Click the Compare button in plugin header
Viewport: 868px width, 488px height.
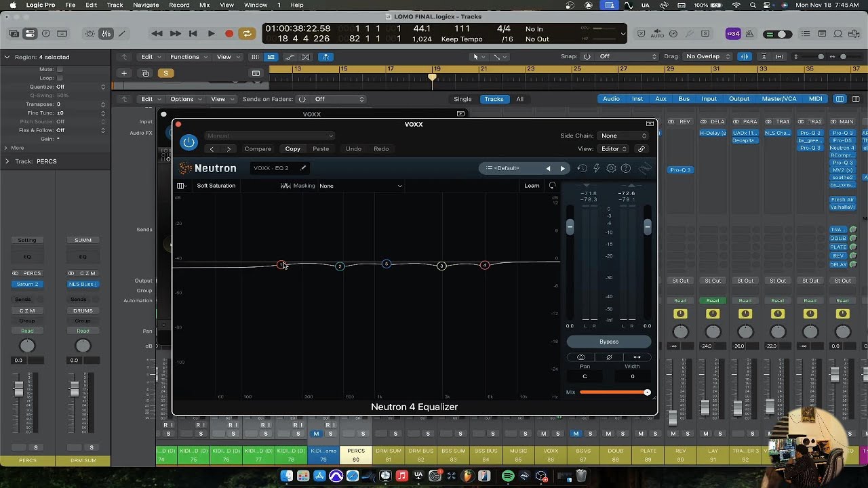[258, 149]
